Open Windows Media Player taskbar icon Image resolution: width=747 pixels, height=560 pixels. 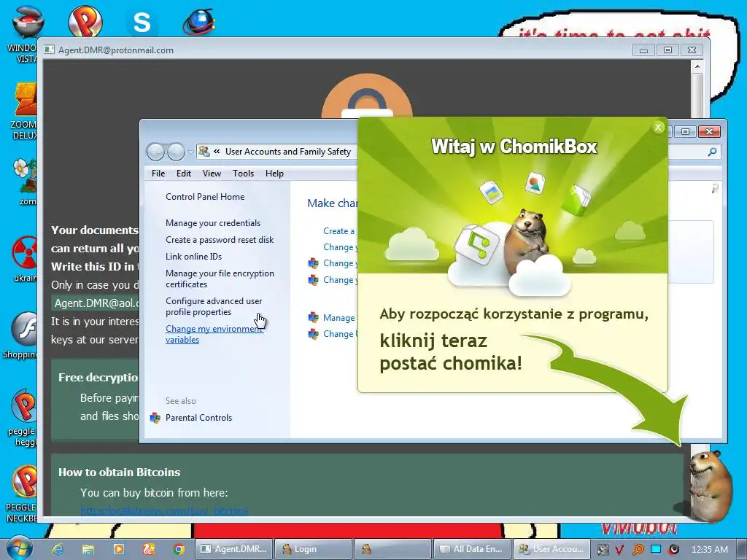(118, 549)
